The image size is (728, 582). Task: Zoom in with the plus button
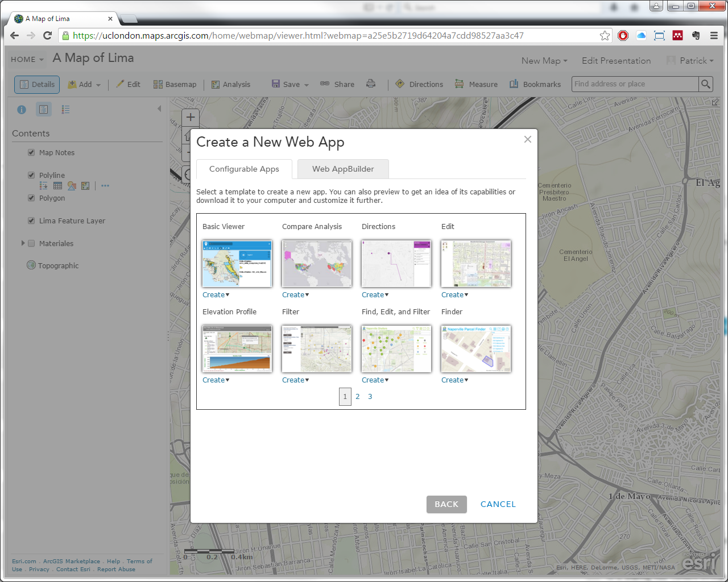point(190,118)
